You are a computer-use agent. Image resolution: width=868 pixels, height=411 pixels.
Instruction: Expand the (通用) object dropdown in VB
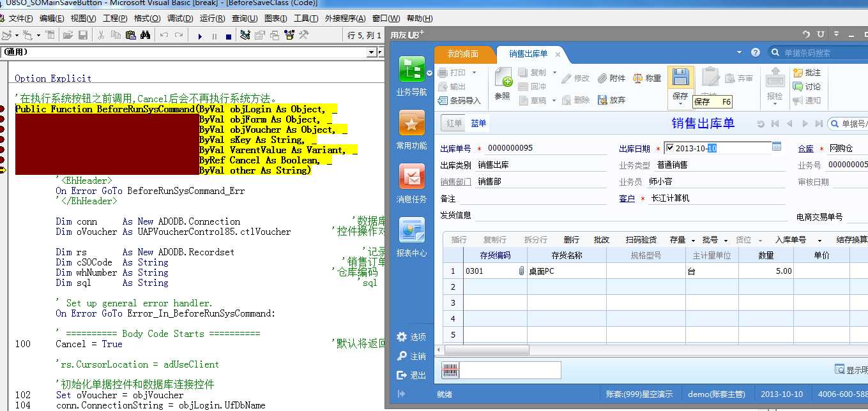click(372, 52)
